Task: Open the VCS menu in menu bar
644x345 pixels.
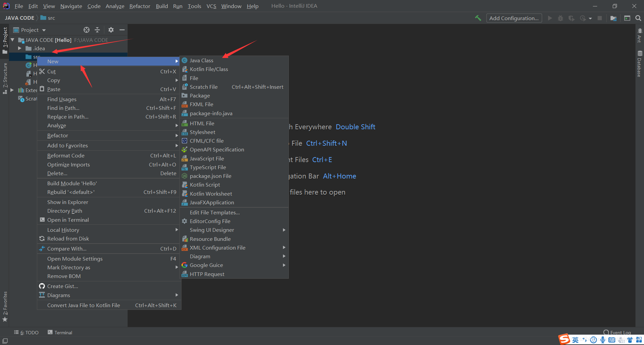Action: click(x=211, y=6)
